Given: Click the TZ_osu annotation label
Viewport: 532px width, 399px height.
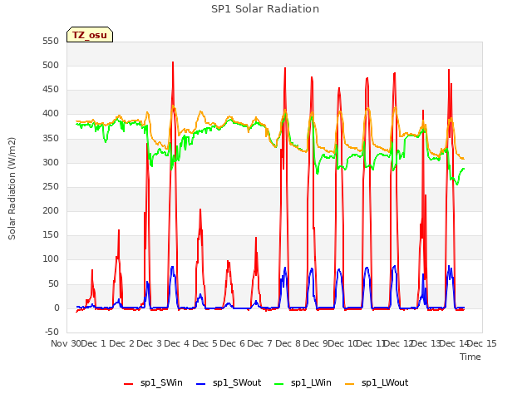Looking at the screenshot, I should coord(90,35).
